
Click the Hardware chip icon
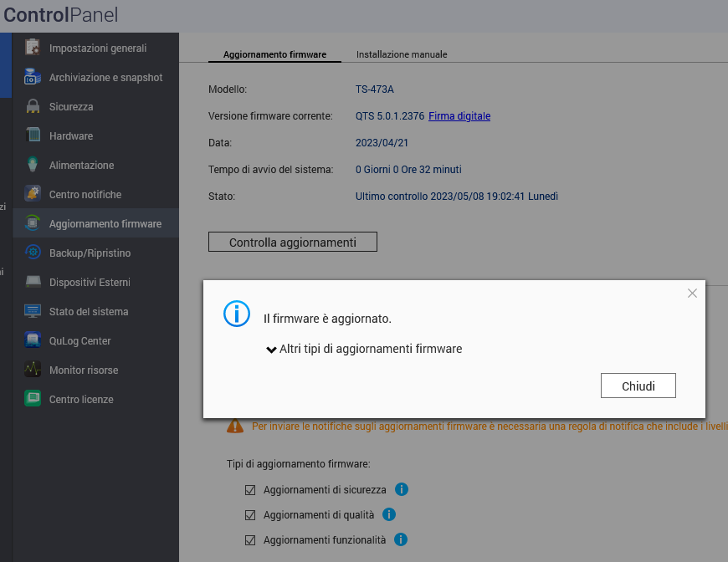pos(33,135)
